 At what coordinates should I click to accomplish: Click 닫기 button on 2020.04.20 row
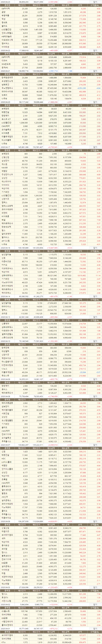pos(95,102)
